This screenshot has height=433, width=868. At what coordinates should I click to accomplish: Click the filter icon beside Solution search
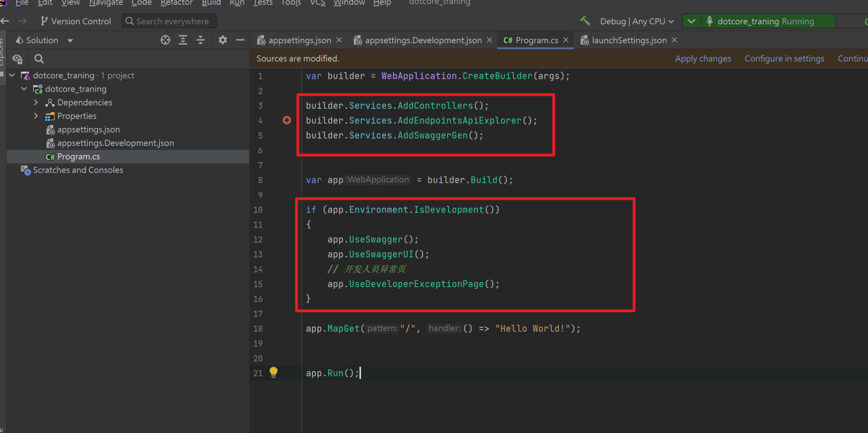pos(17,58)
